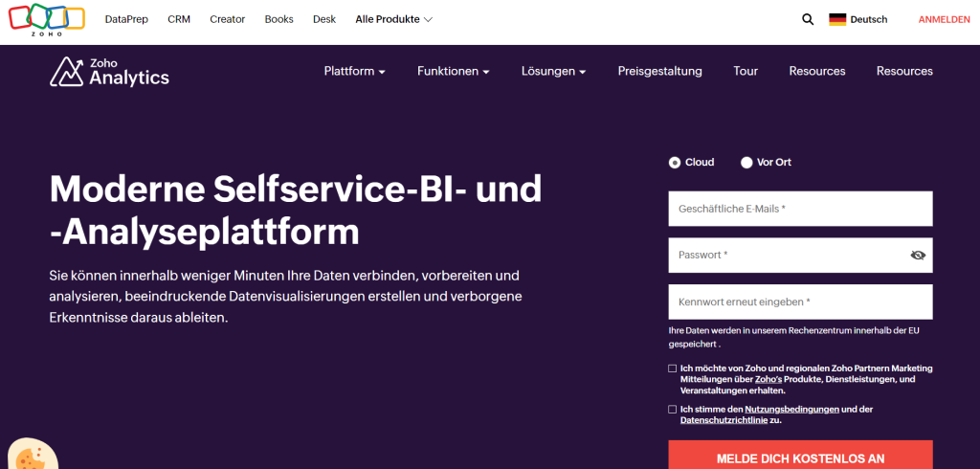This screenshot has width=980, height=469.
Task: Open the Datenschutzrichtlinie link
Action: 724,421
